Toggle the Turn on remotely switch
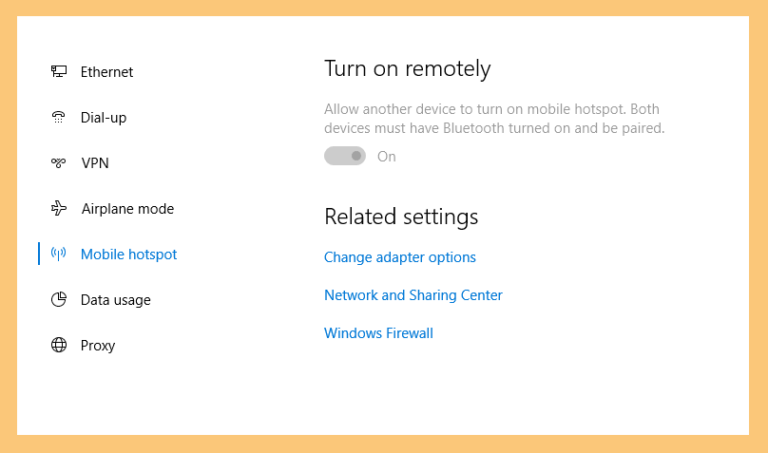768x453 pixels. tap(345, 156)
